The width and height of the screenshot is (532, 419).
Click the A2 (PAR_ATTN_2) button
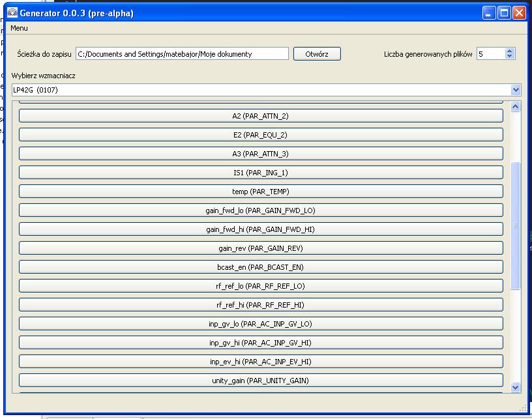pos(261,116)
